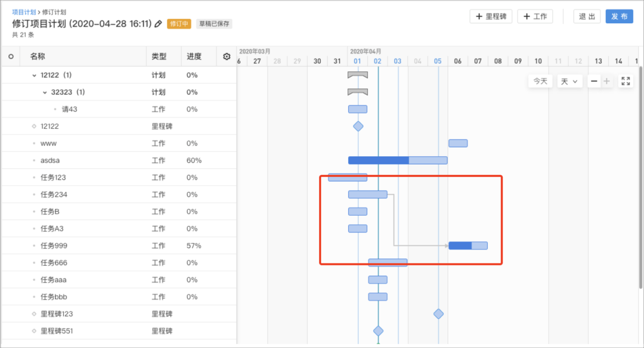Collapse the 32323 (1) sub-plan row
644x348 pixels.
45,92
